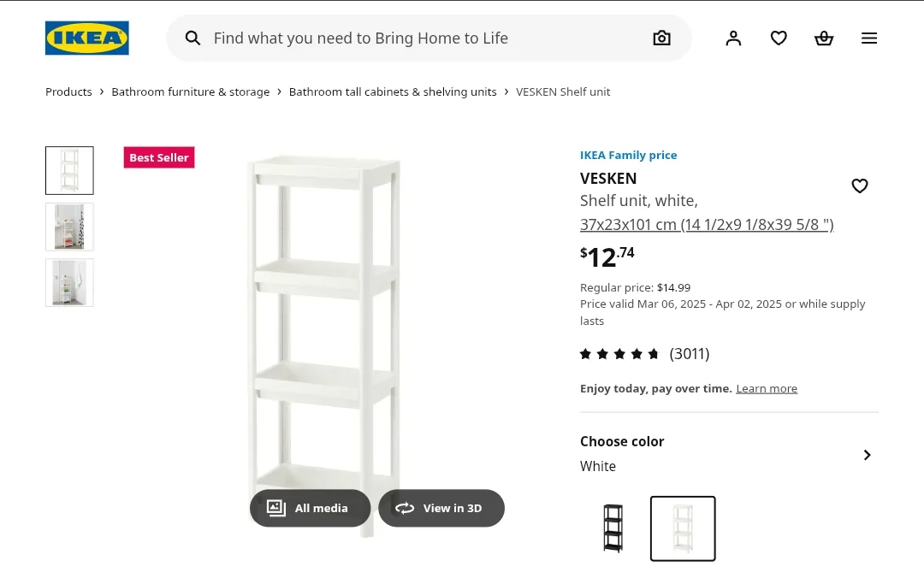Open the All media viewer
The image size is (924, 572).
pyautogui.click(x=310, y=508)
